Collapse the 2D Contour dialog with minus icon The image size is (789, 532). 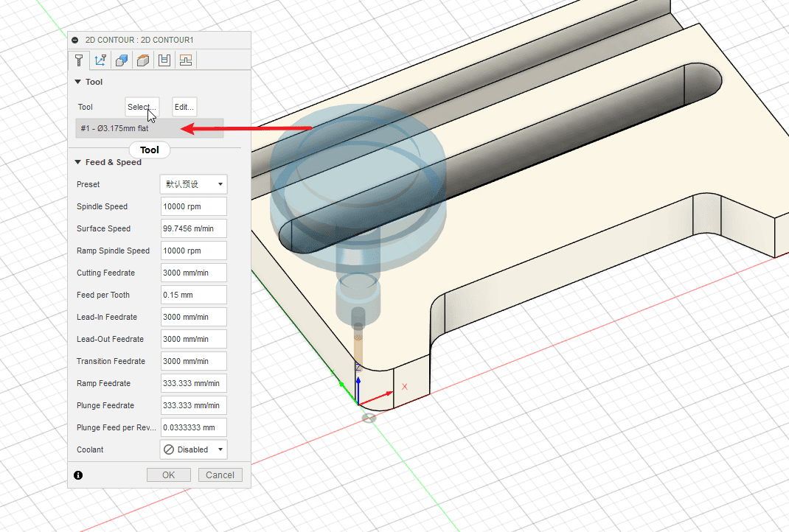click(x=75, y=40)
